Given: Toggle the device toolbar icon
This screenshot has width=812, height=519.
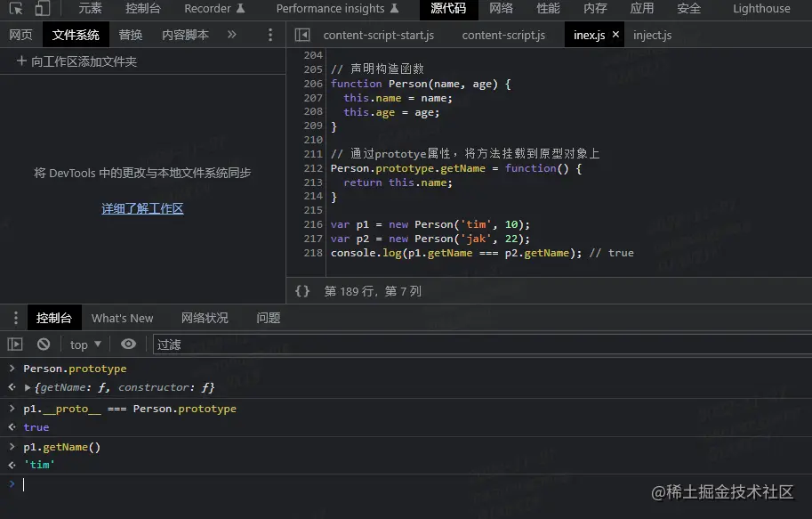Looking at the screenshot, I should click(43, 8).
